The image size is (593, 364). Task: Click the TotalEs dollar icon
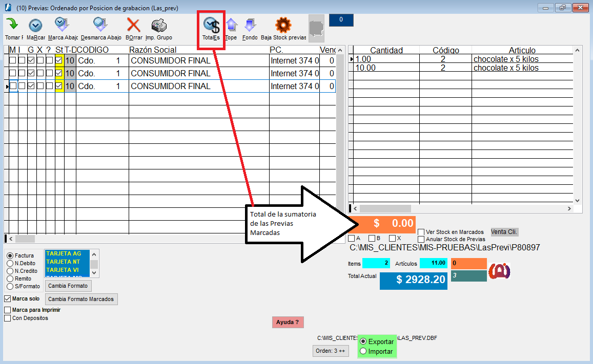point(211,25)
